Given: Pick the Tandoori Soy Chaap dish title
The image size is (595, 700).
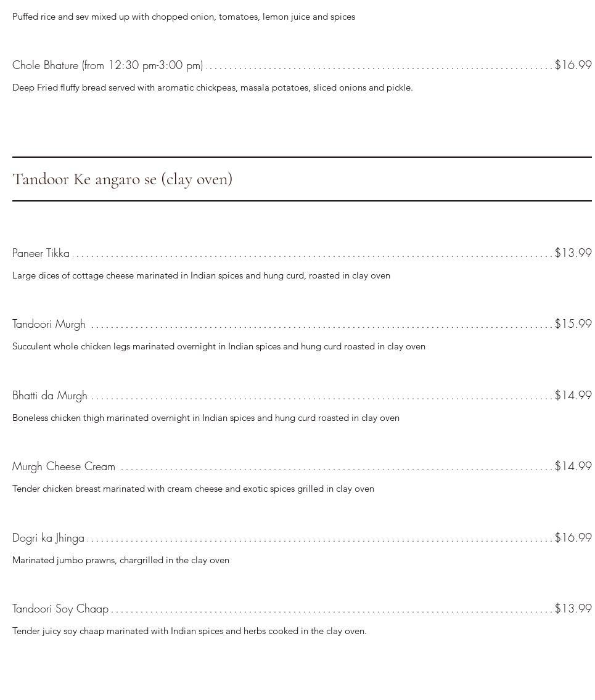Looking at the screenshot, I should (x=60, y=609).
